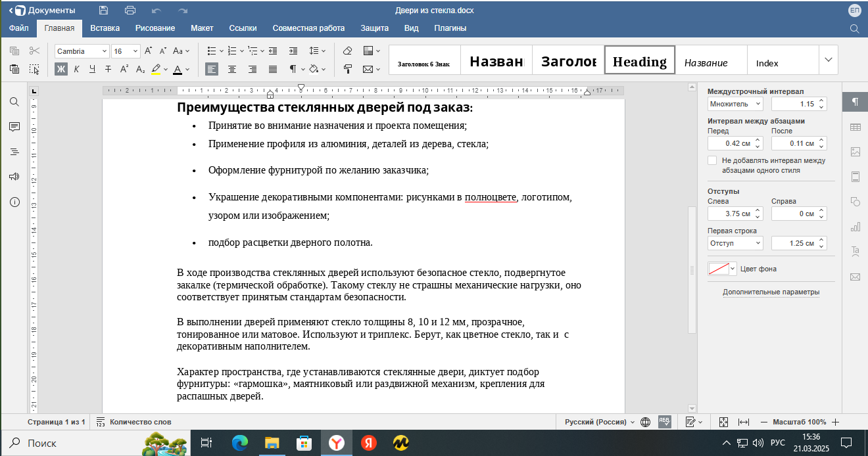Open the Change case Aa dropdown
This screenshot has height=456, width=868.
(x=181, y=51)
